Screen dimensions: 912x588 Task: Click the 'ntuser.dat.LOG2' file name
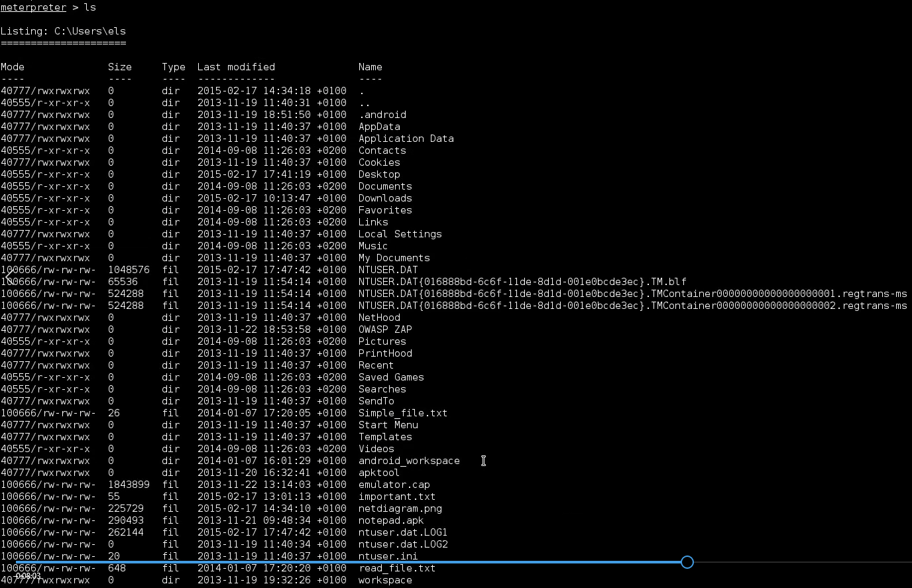pos(403,544)
